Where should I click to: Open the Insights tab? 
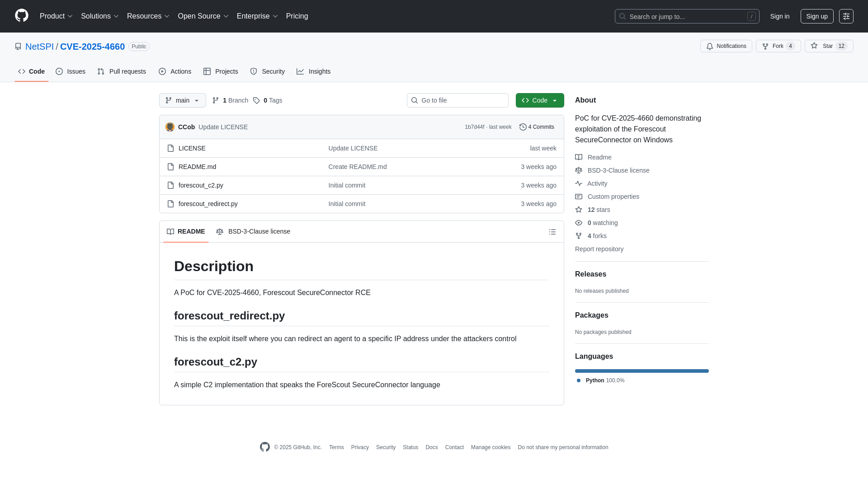click(x=313, y=71)
